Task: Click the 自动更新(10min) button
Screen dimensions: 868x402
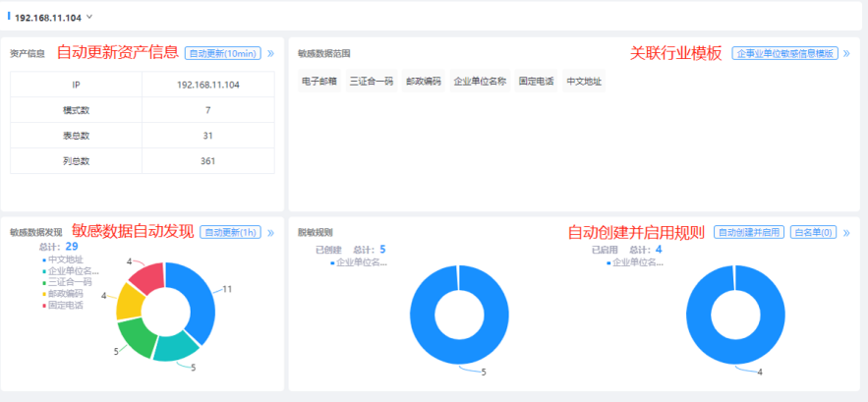Action: [x=223, y=53]
